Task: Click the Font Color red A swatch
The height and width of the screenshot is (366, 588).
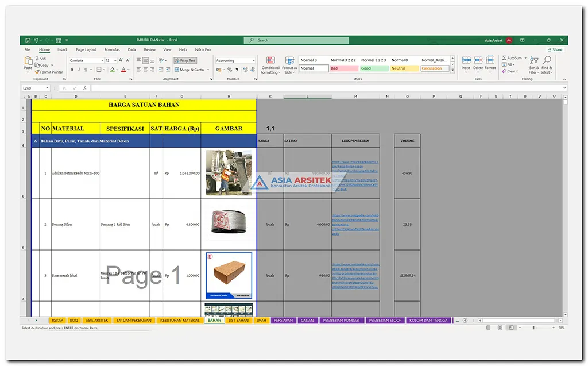Action: coord(123,70)
